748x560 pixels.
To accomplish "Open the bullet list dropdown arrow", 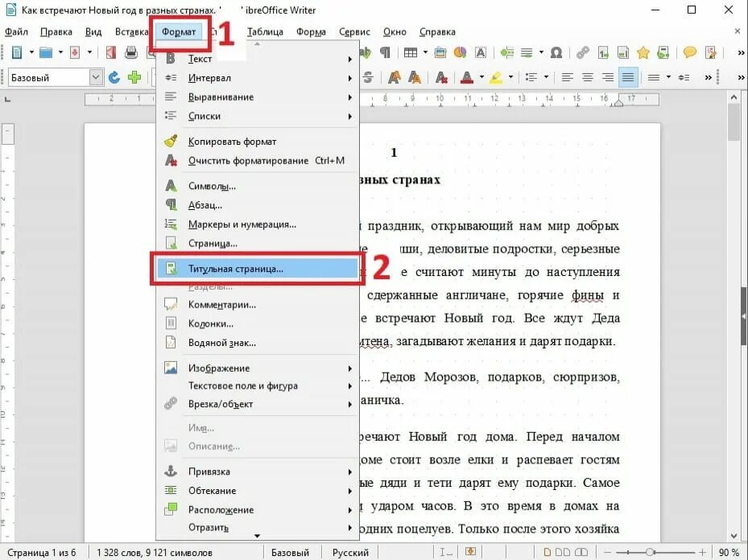I will (546, 77).
